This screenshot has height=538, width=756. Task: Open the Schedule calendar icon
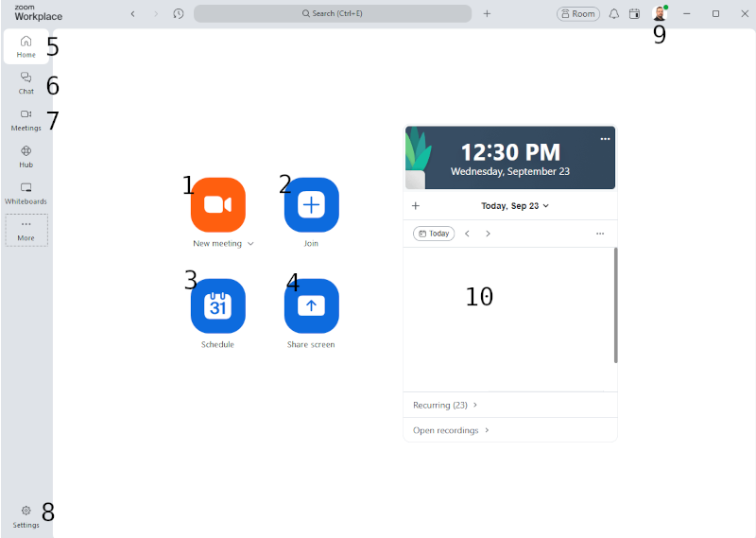[218, 306]
